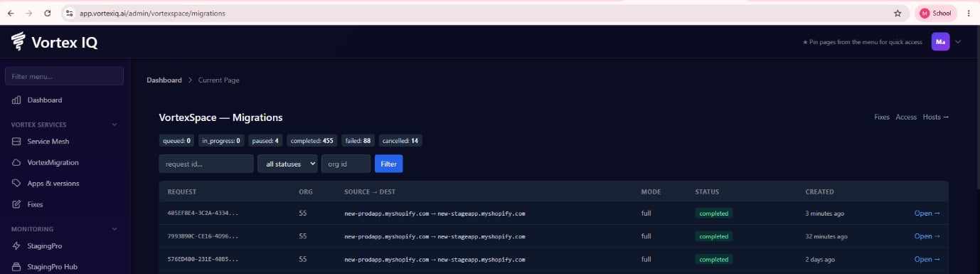Viewport: 980px width, 274px height.
Task: Open the Ma user avatar
Action: [x=940, y=42]
